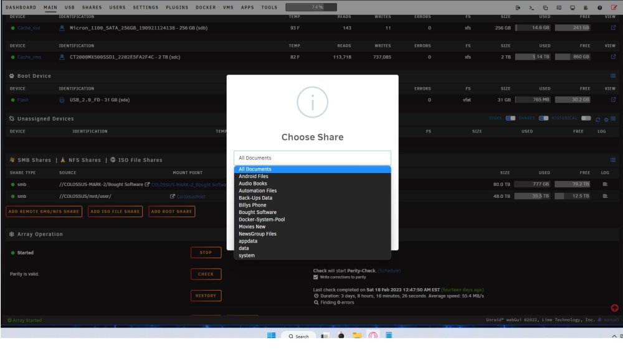Open view icon for USB Flash row

point(613,100)
